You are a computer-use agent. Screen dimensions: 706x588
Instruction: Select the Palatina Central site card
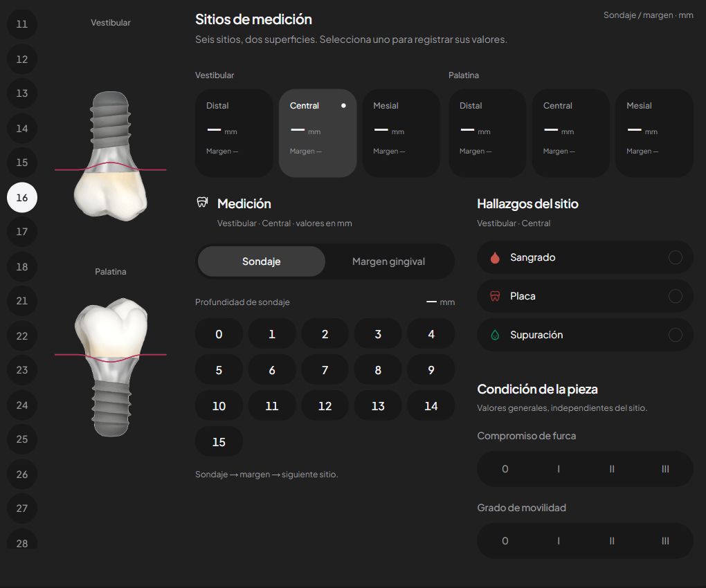click(571, 134)
